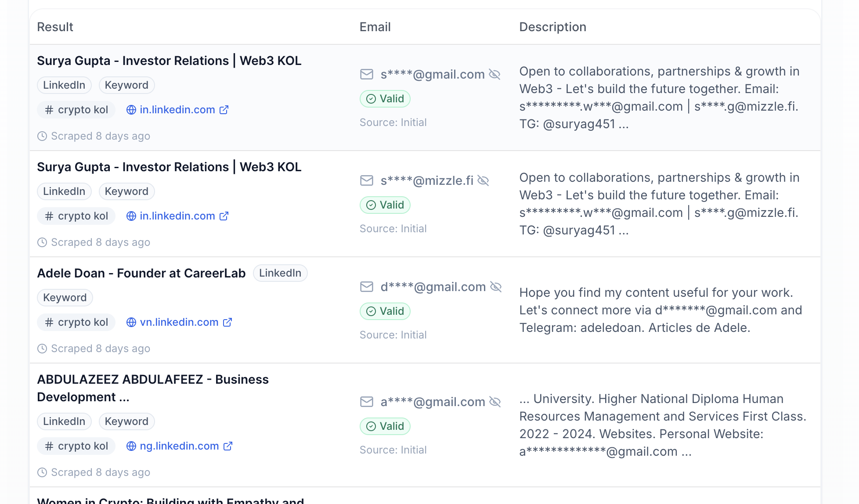Click the Valid badge under s****@mizzle.fi
Image resolution: width=859 pixels, height=504 pixels.
[385, 205]
